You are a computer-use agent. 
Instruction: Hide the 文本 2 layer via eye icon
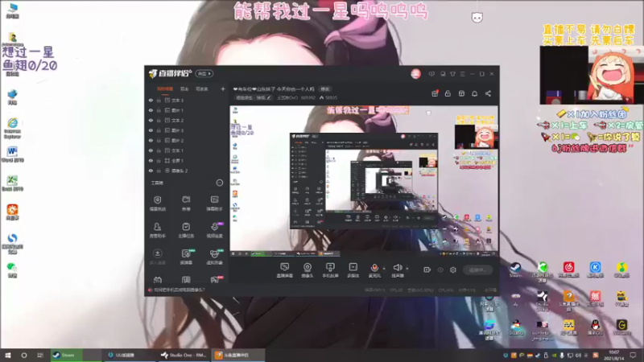(151, 121)
